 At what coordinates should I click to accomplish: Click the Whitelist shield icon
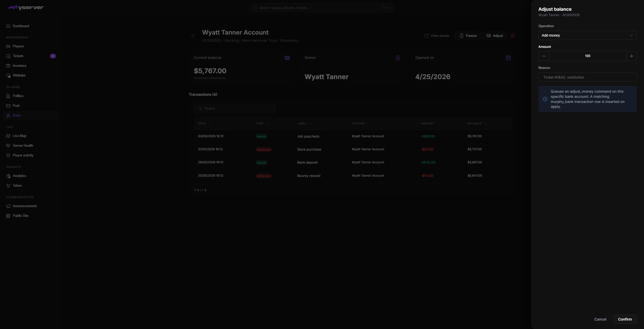(x=8, y=76)
